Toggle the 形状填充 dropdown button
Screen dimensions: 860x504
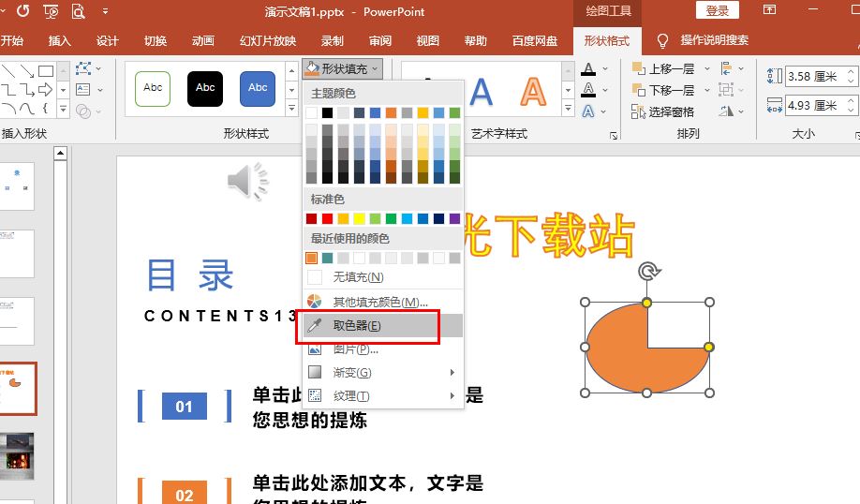[x=343, y=68]
